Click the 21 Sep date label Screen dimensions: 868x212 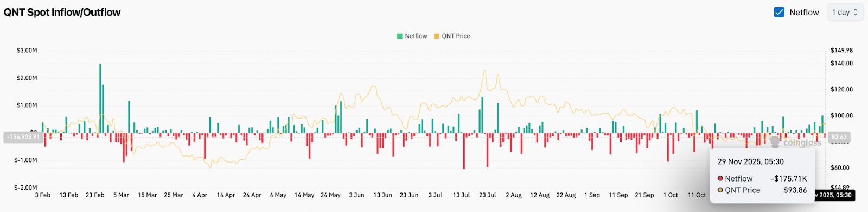click(644, 195)
